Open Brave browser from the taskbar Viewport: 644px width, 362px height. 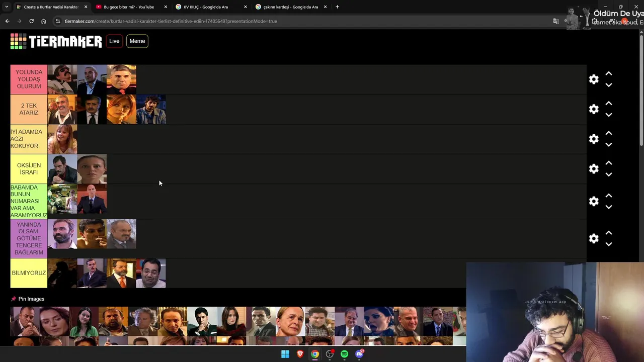click(x=300, y=354)
